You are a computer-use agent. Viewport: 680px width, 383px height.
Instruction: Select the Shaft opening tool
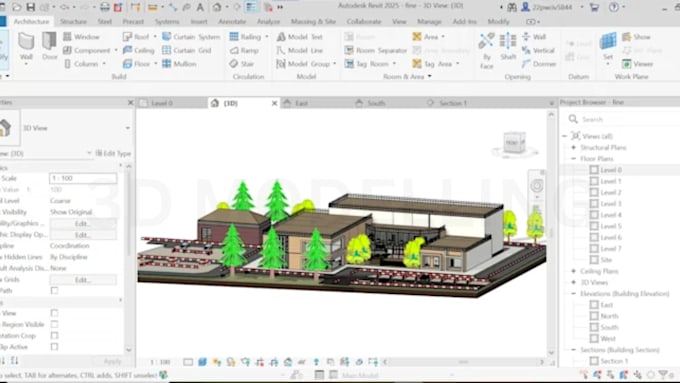pos(508,46)
